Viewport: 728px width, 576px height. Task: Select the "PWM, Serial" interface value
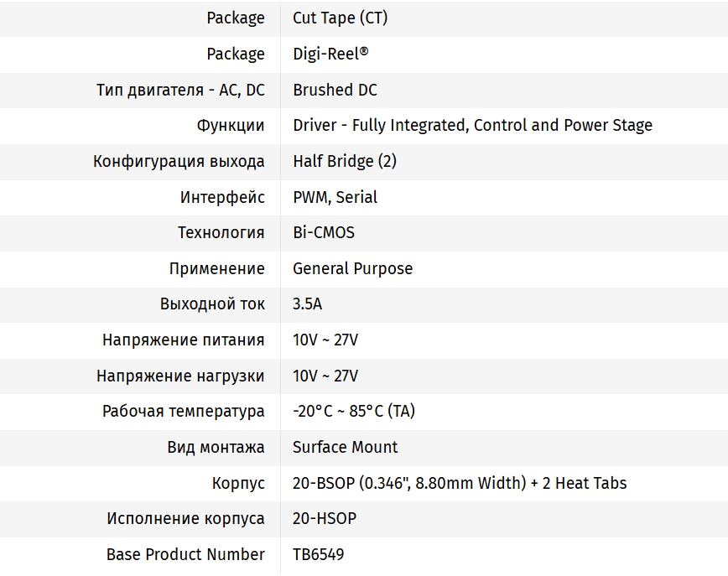click(x=335, y=197)
